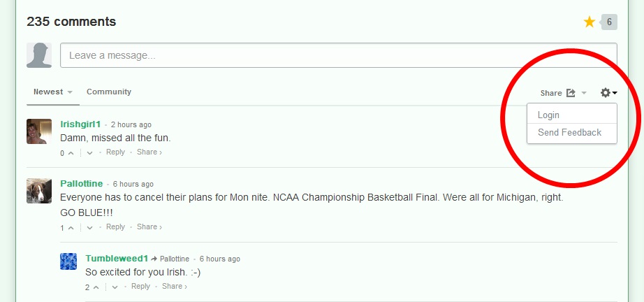Click the Leave a message field
The height and width of the screenshot is (302, 644).
(x=338, y=55)
